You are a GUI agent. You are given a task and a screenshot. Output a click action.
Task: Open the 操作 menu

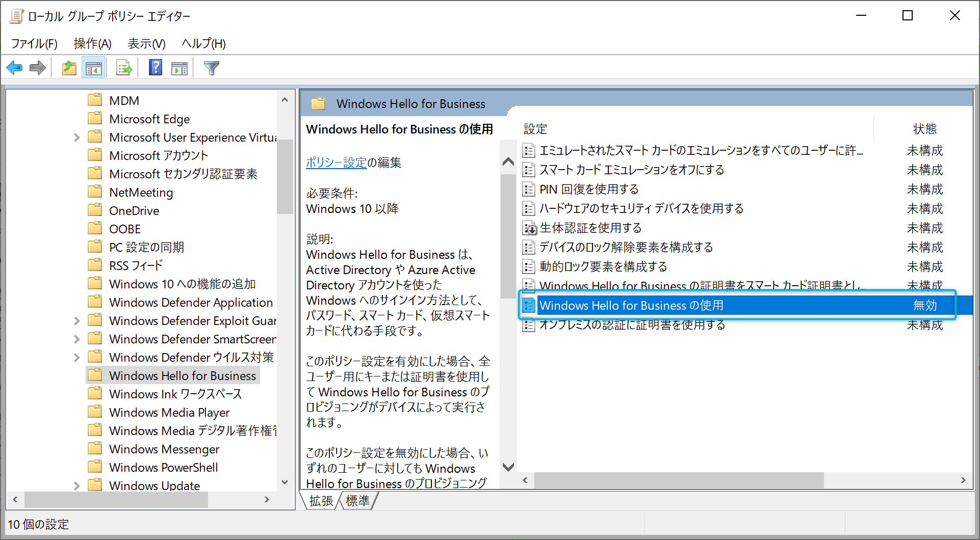tap(93, 44)
